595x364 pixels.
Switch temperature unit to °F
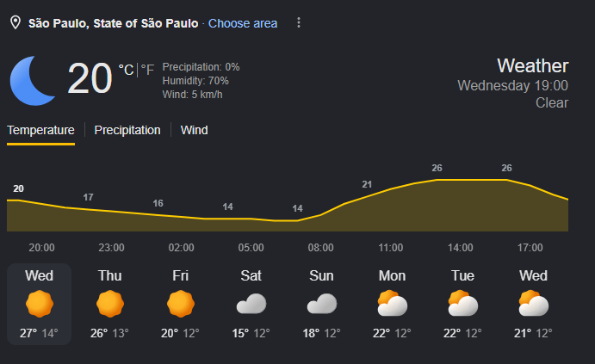pyautogui.click(x=147, y=70)
